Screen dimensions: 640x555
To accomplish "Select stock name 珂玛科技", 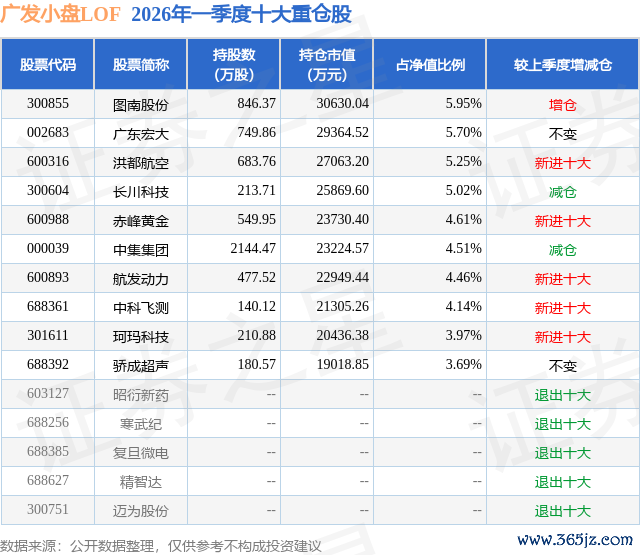I will [141, 337].
